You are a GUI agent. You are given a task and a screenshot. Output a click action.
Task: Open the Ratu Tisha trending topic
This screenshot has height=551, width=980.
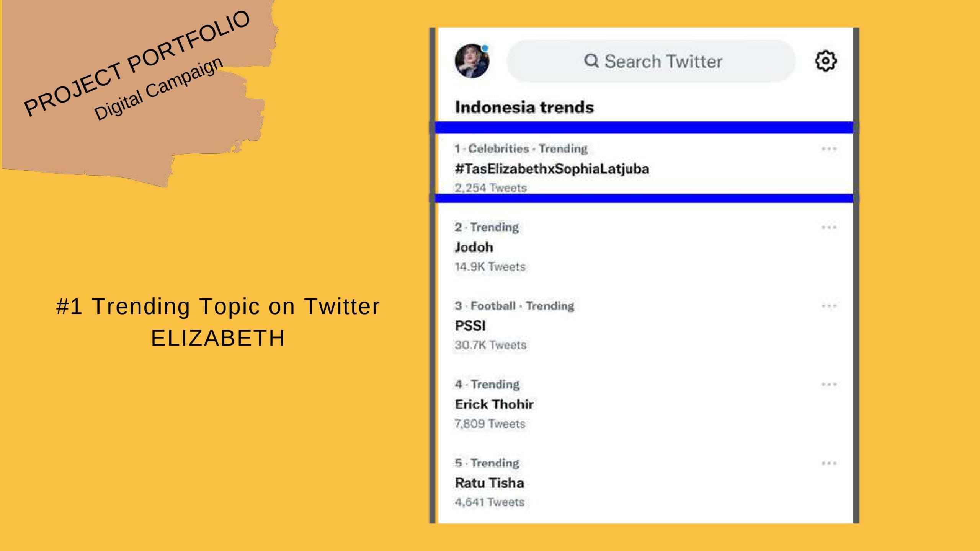[x=489, y=483]
